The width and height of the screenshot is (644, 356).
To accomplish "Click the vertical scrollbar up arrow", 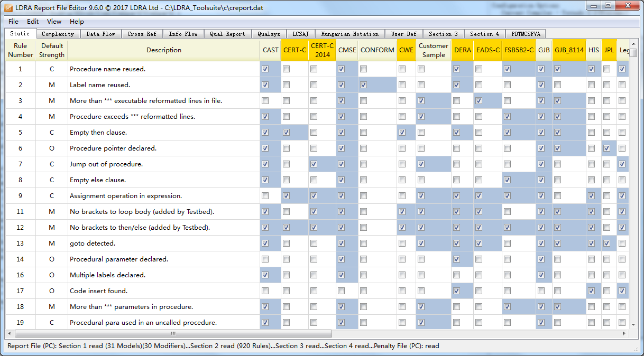I will coord(633,44).
